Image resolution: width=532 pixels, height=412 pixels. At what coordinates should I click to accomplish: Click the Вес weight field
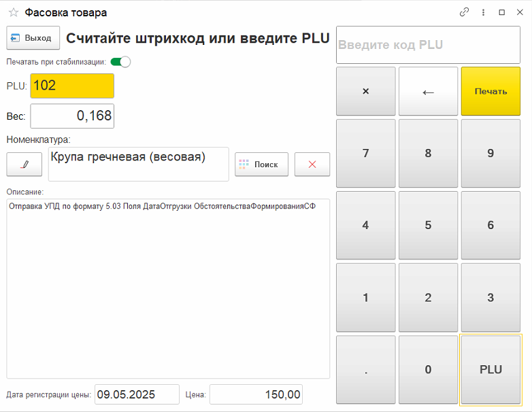(x=72, y=116)
